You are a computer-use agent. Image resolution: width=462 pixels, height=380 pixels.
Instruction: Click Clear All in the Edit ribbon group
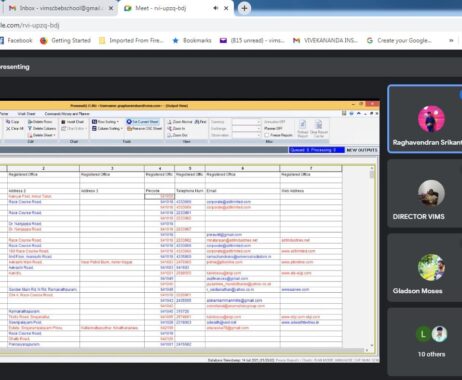click(15, 128)
